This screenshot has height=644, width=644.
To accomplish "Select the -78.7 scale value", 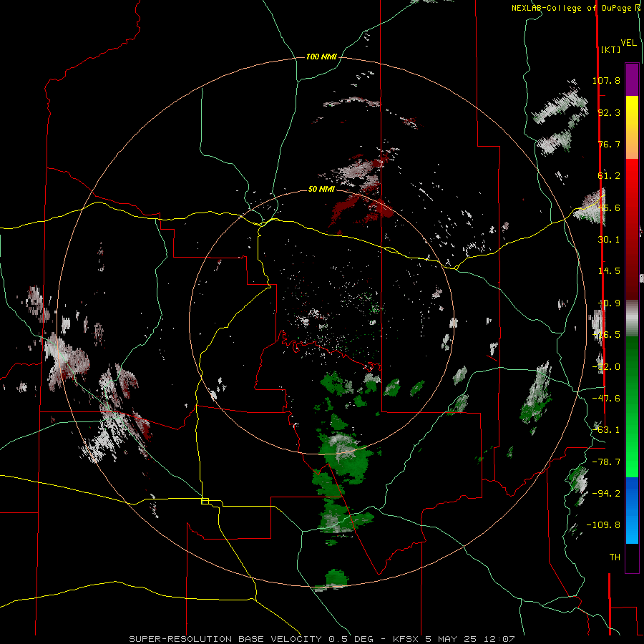I will click(x=606, y=462).
